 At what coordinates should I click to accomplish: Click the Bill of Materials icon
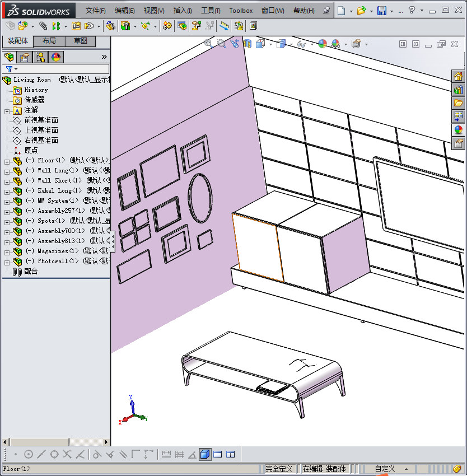(182, 26)
